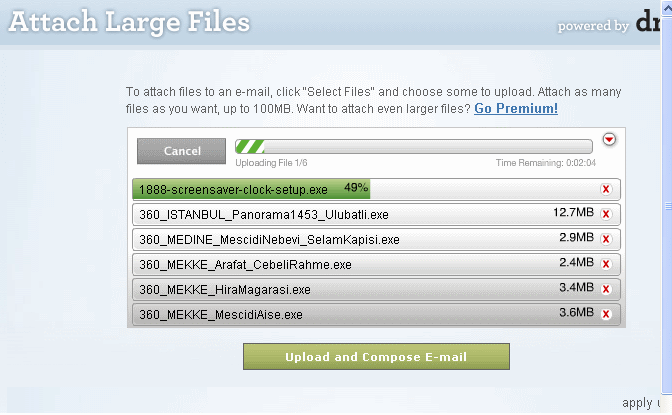This screenshot has width=672, height=415.
Task: Select the 360_MEKKE_MescidiAise.exe row
Action: pyautogui.click(x=300, y=315)
